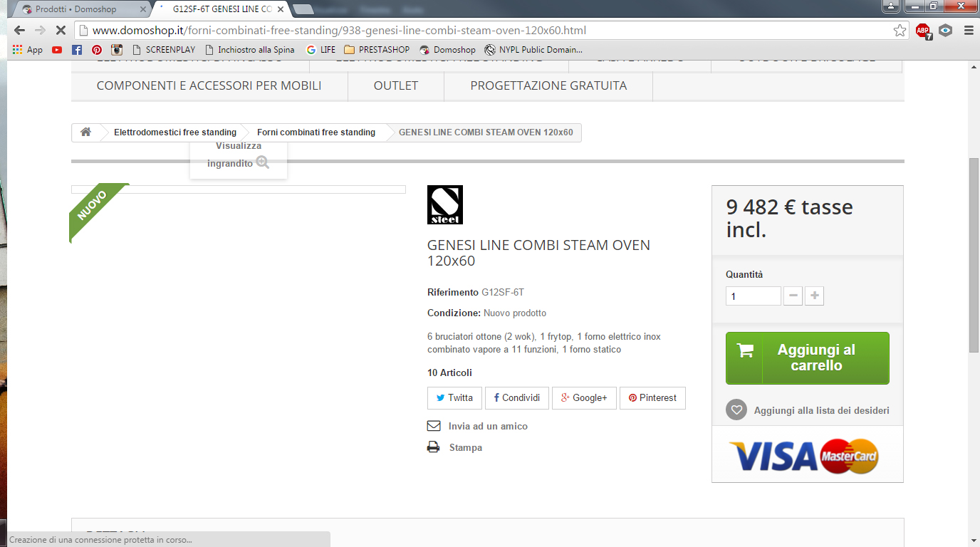Click the 10 Articoli stock text
Image resolution: width=980 pixels, height=547 pixels.
[x=449, y=373]
